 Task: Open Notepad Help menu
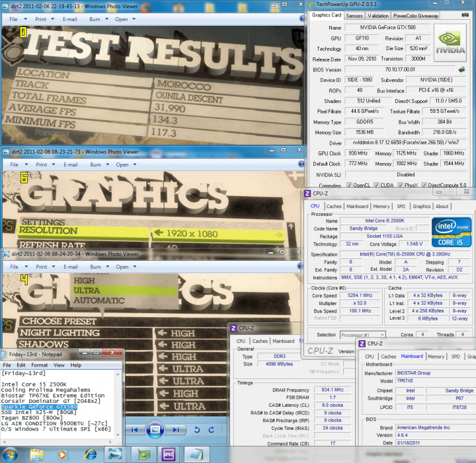[x=75, y=365]
